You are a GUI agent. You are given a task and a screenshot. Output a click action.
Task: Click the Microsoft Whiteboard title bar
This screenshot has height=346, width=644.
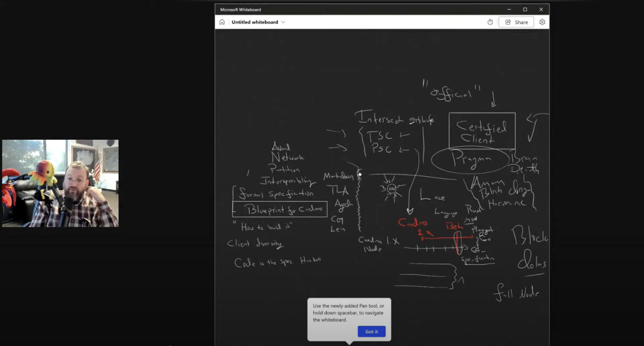click(351, 9)
